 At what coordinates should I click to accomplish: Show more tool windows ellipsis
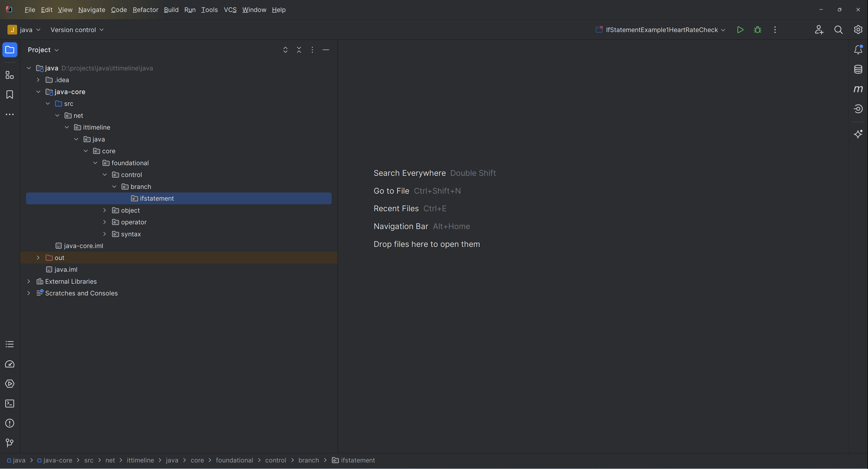coord(10,114)
